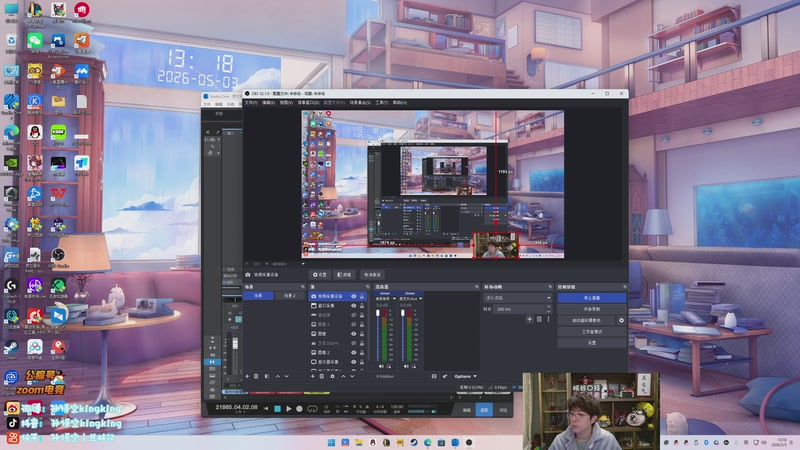Viewport: 800px width, 450px height.
Task: Switch to the 场景 2 scene
Action: 289,296
